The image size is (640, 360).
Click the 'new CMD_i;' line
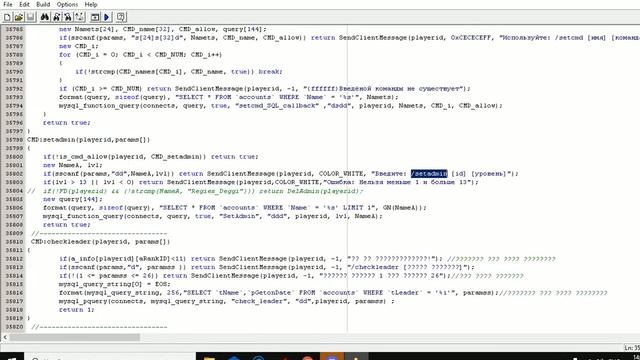(79, 46)
